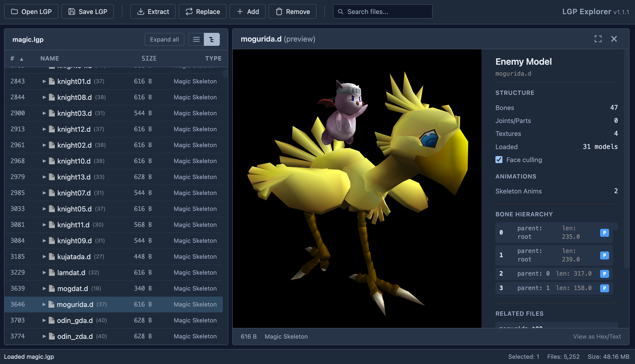Click the magnifier icon in search box
The height and width of the screenshot is (364, 635).
click(340, 11)
